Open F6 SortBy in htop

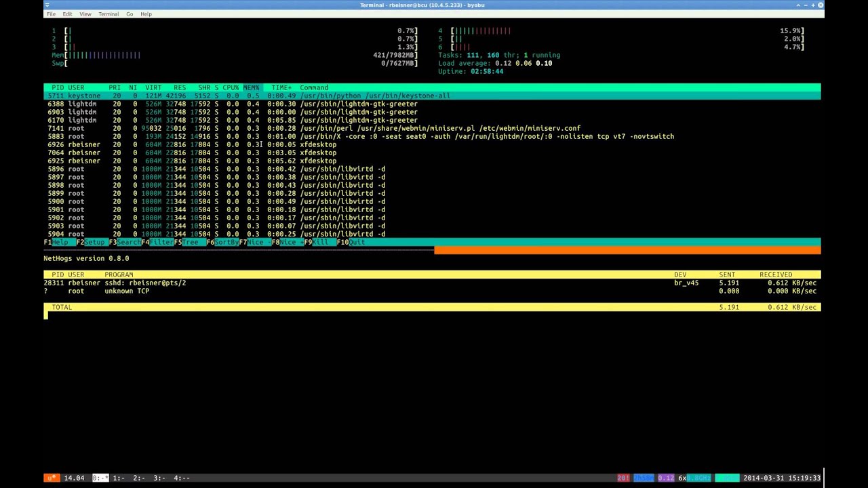[x=222, y=242]
